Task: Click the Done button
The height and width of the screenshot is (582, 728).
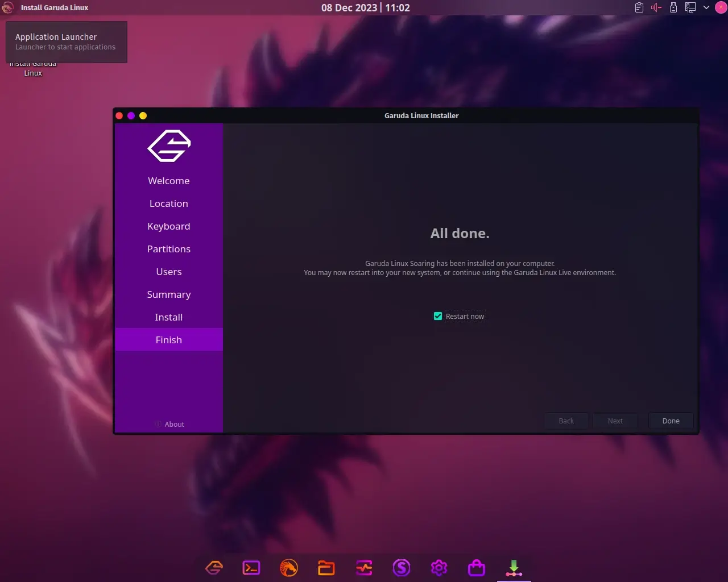Action: (671, 421)
